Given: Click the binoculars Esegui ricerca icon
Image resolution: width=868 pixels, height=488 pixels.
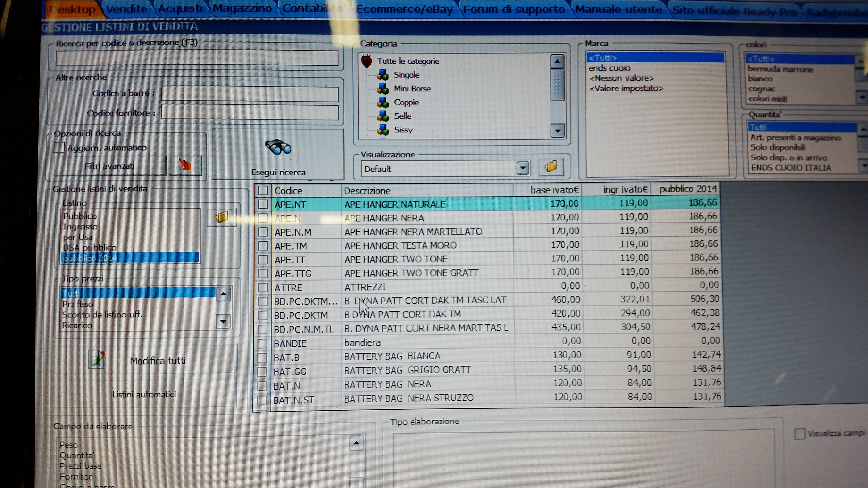Looking at the screenshot, I should (278, 147).
